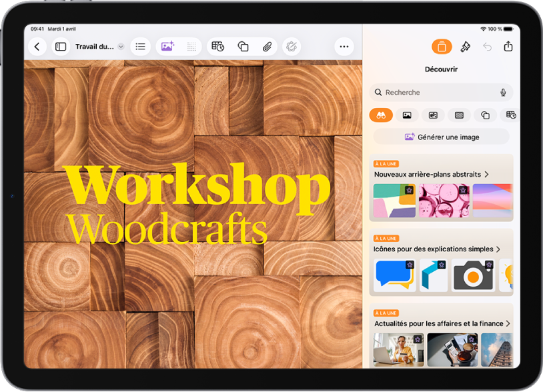The image size is (543, 392).
Task: Select the phone and coffee photo
Action: click(x=452, y=350)
